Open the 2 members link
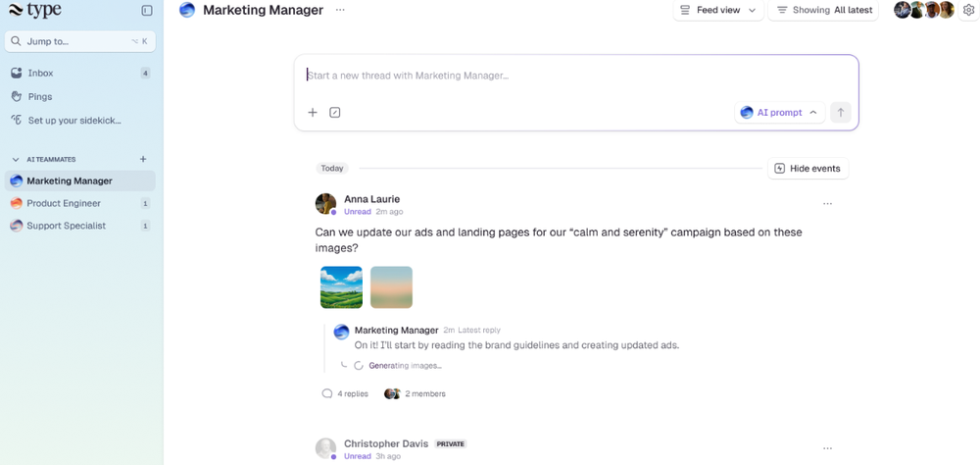The width and height of the screenshot is (980, 465). [415, 393]
